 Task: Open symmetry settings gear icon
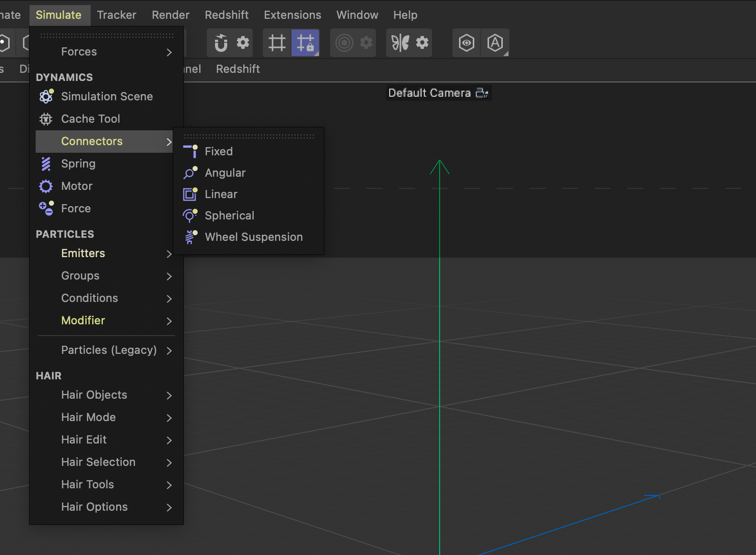pyautogui.click(x=422, y=43)
